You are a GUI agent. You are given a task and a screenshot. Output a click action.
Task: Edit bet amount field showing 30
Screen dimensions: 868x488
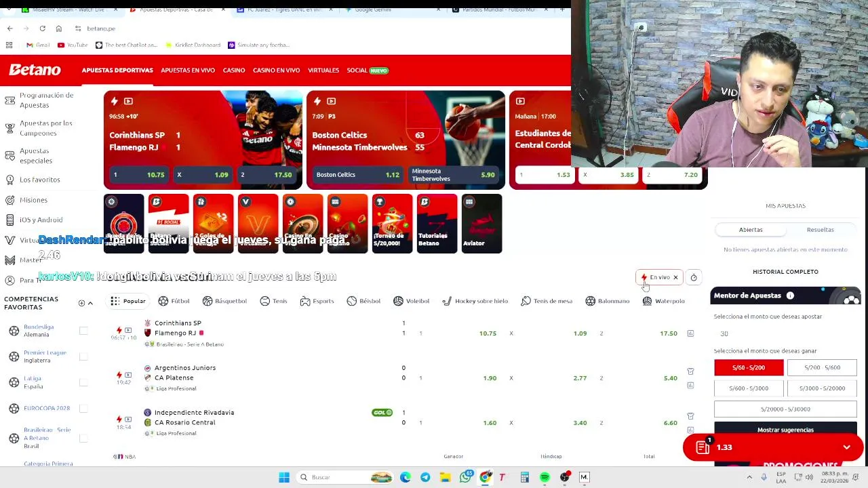point(785,333)
